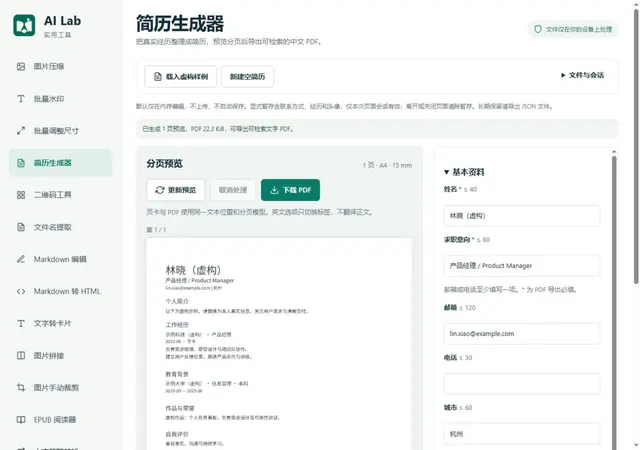Screen dimensions: 640x450
Task: Click 新建空简历 button
Action: click(x=247, y=76)
